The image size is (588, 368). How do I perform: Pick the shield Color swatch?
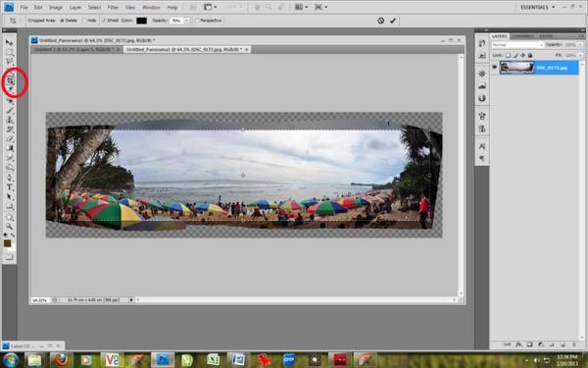coord(141,21)
